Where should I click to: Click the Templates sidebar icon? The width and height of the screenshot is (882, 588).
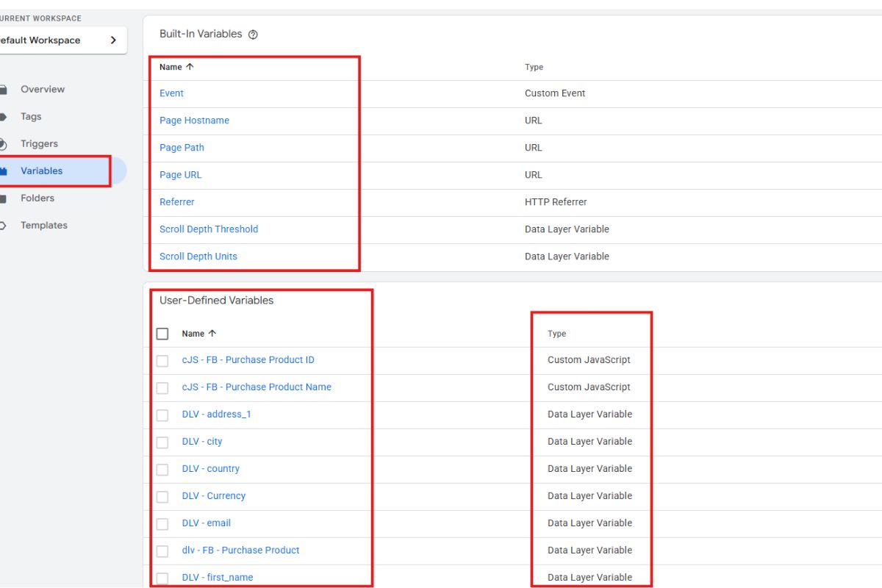(4, 226)
